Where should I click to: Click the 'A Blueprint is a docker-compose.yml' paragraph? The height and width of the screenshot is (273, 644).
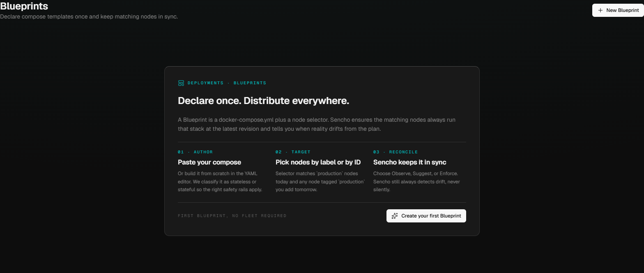[x=317, y=124]
